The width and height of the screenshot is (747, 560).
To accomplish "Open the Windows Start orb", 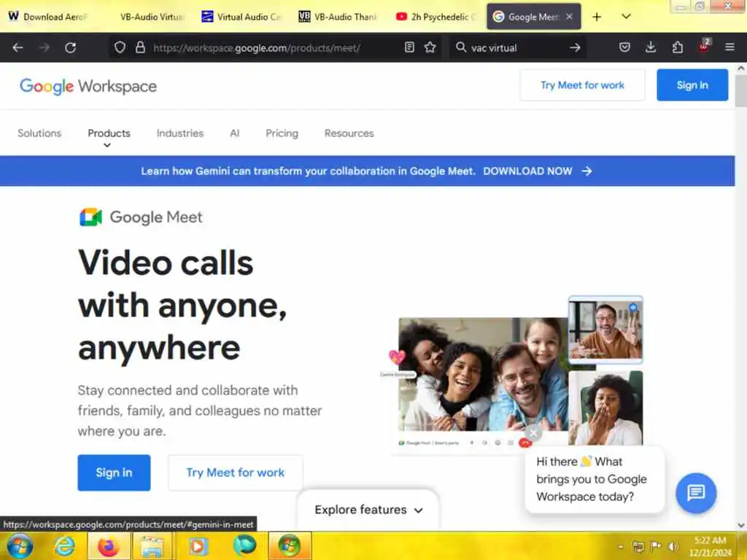I will (x=20, y=546).
